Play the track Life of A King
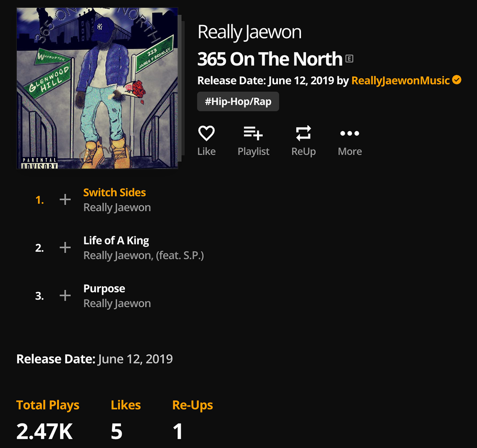This screenshot has width=477, height=448. coord(116,241)
